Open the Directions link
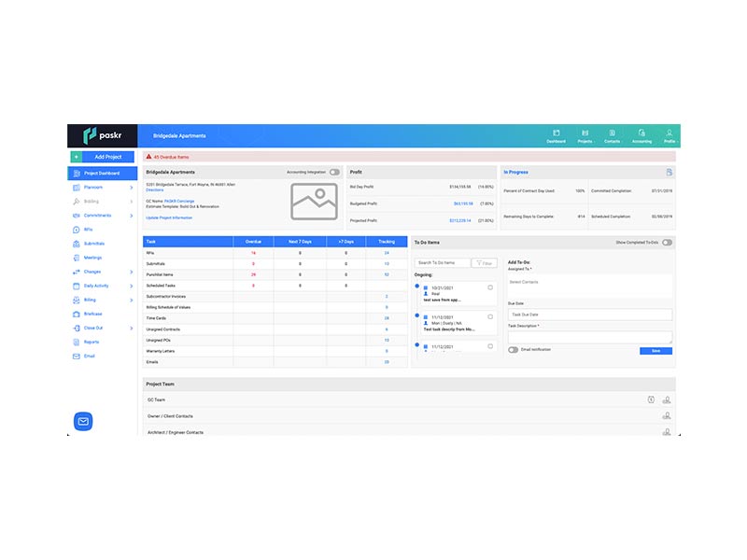 (x=154, y=190)
